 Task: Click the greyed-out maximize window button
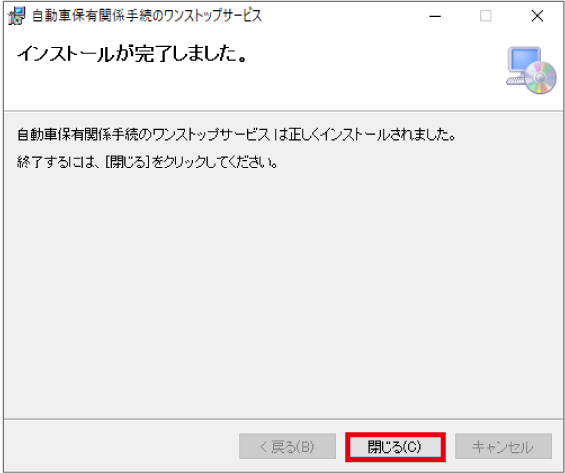click(x=485, y=16)
